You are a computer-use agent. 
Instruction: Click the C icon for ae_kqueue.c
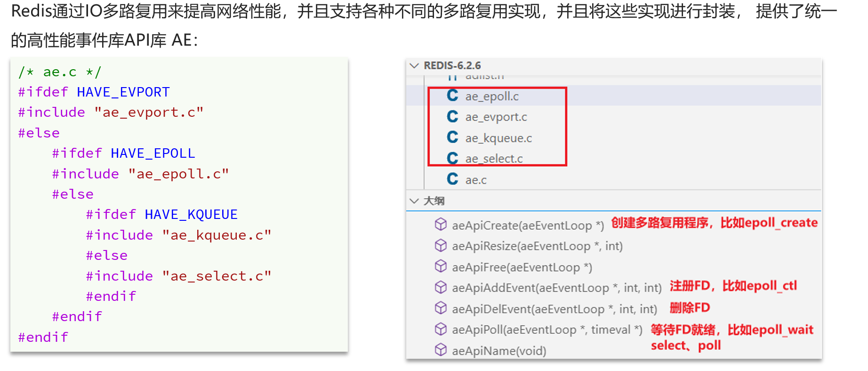pyautogui.click(x=452, y=137)
